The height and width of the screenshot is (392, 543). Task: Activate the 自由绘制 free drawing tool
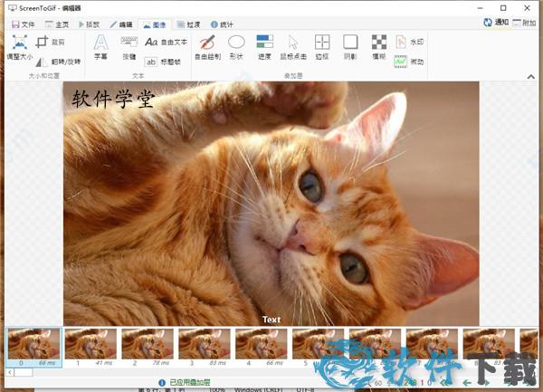(x=207, y=47)
